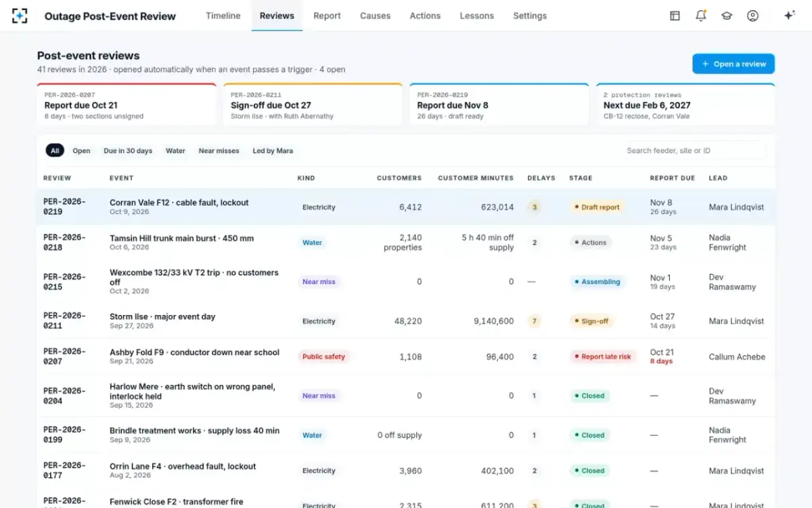Click the 8 days overdue text
Viewport: 812px width, 508px height.
661,362
